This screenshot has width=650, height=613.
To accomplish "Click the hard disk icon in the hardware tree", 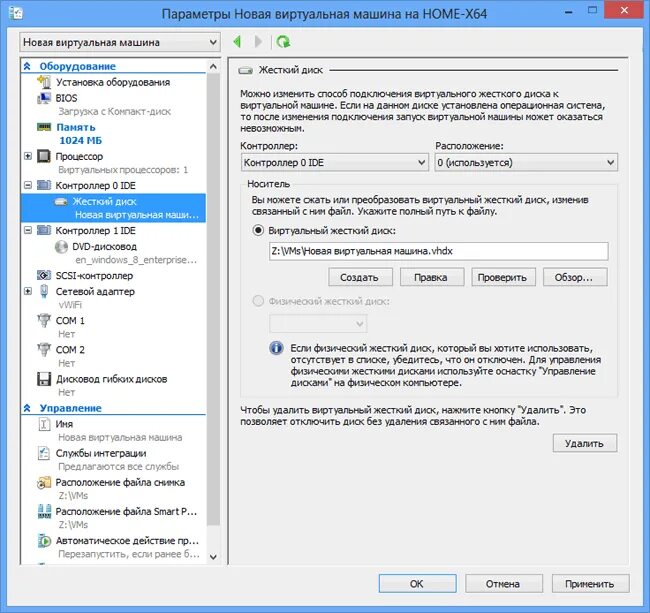I will point(61,202).
